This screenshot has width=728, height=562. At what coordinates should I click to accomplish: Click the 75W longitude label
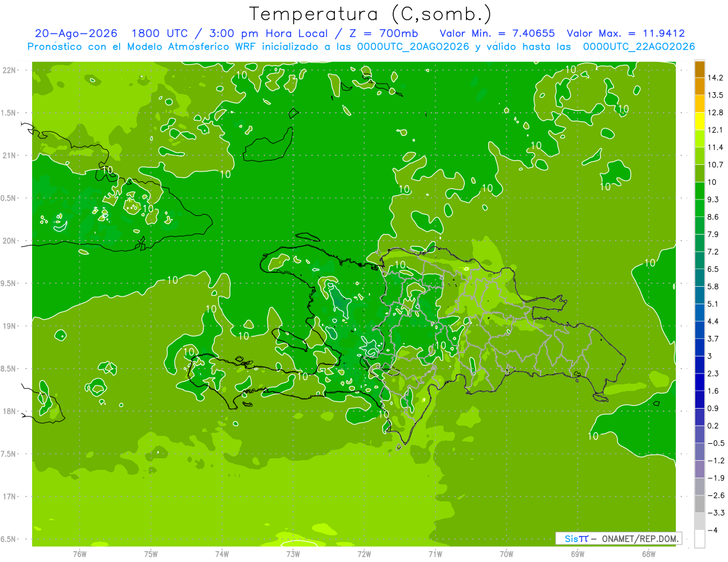point(150,554)
